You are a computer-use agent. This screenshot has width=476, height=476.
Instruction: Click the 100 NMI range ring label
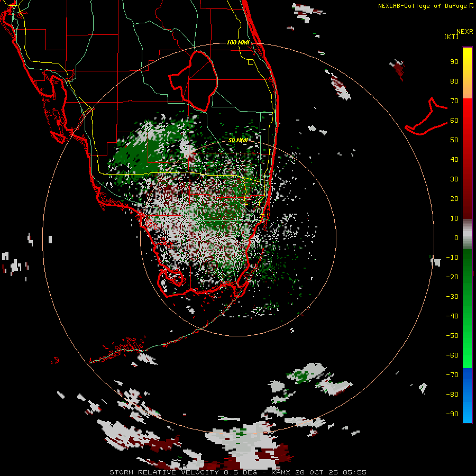pyautogui.click(x=238, y=42)
